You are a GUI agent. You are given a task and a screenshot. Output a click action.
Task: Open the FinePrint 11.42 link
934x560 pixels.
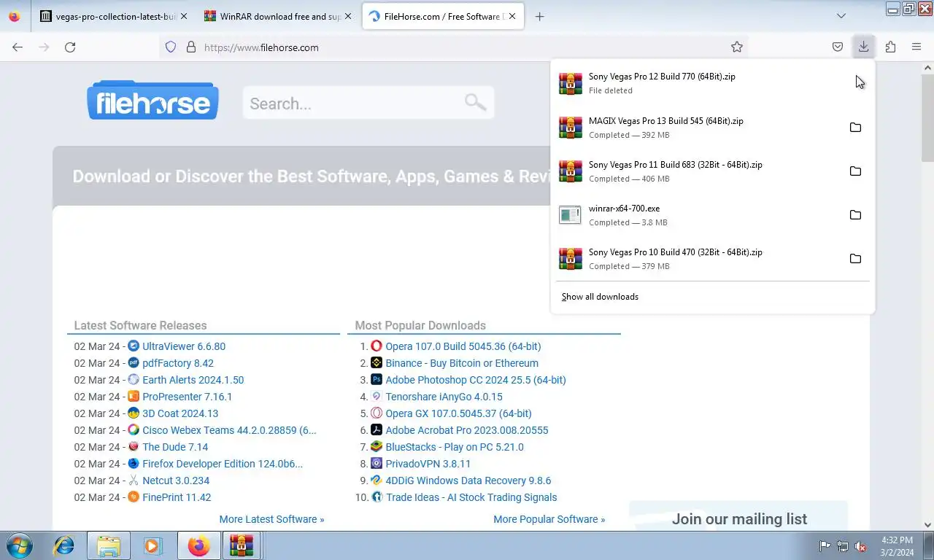(x=177, y=497)
